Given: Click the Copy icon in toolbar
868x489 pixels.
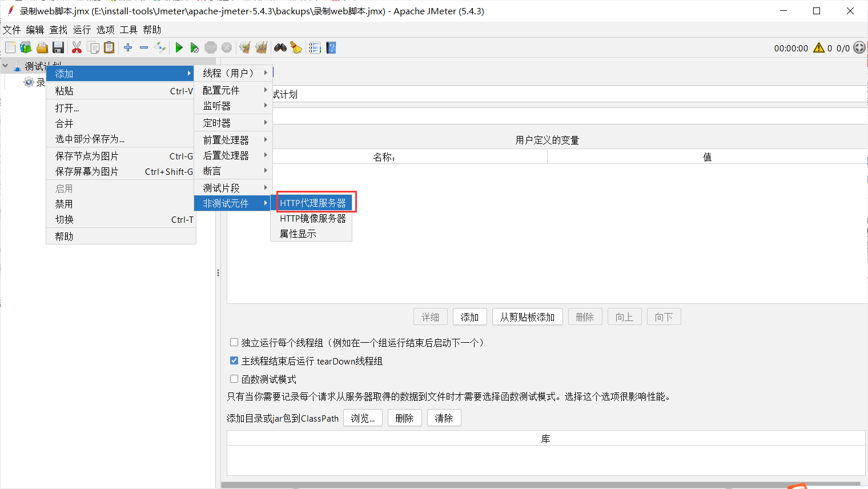Looking at the screenshot, I should coord(93,48).
